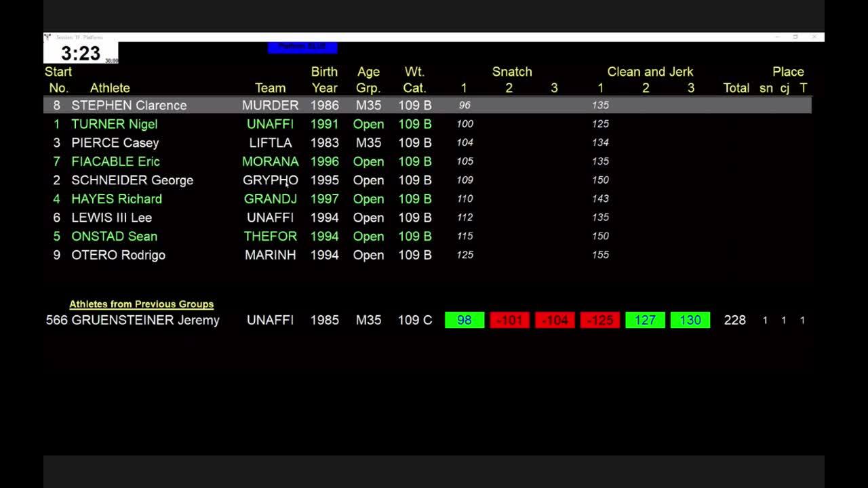The height and width of the screenshot is (488, 868).
Task: Select the green 98 kg successful snatch indicator
Action: (x=464, y=320)
